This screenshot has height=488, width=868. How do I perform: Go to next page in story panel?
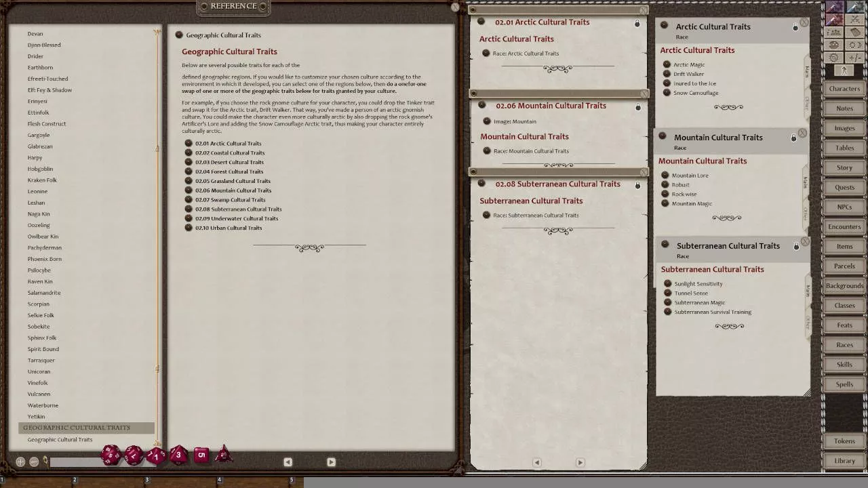pos(580,463)
